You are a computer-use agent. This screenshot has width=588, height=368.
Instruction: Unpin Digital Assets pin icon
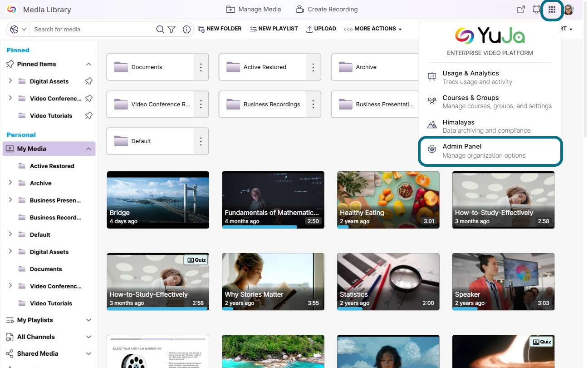pos(89,81)
